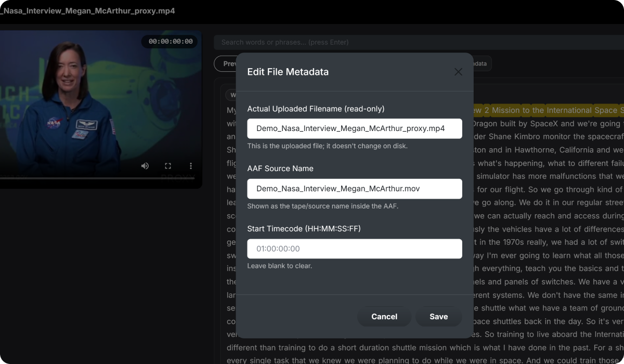Focus the Start Timecode input field
624x364 pixels.
(355, 249)
